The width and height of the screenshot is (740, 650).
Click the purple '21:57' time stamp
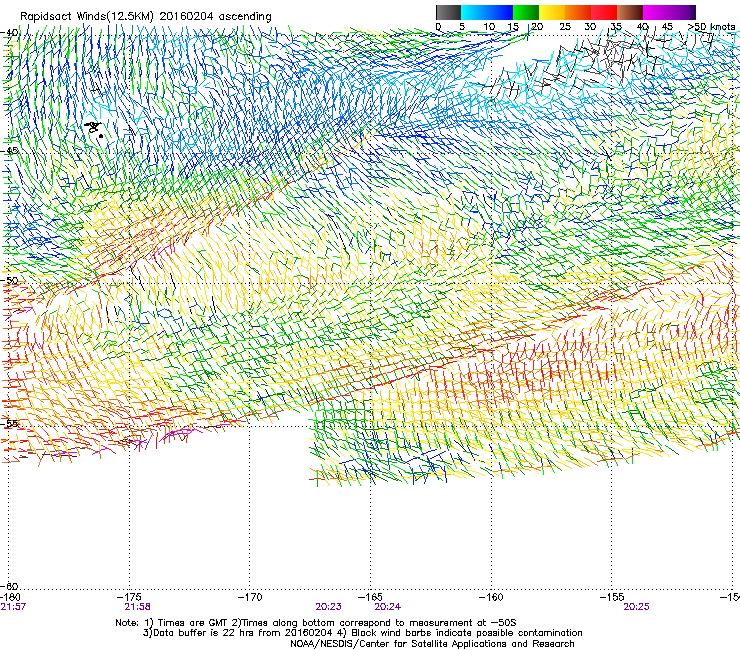pyautogui.click(x=13, y=607)
